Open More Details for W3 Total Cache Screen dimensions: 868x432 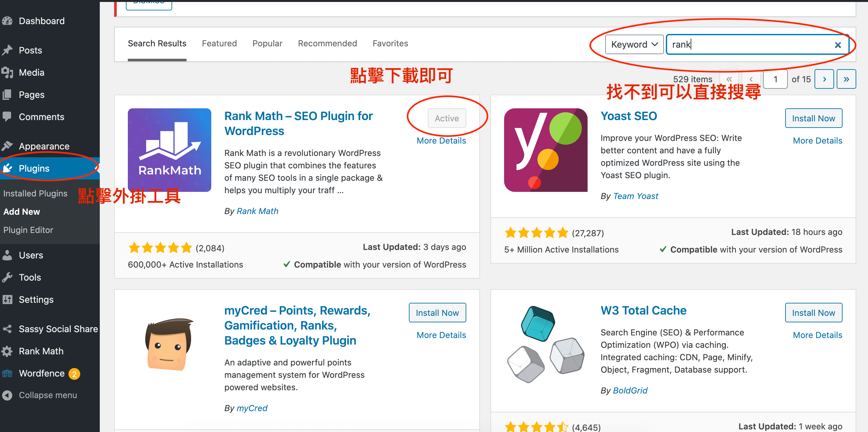coord(817,335)
